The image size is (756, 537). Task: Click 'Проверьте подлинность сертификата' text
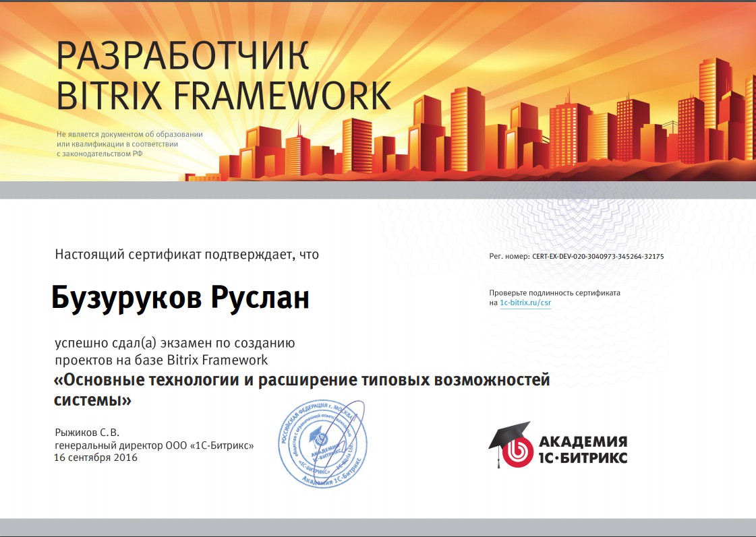[554, 293]
